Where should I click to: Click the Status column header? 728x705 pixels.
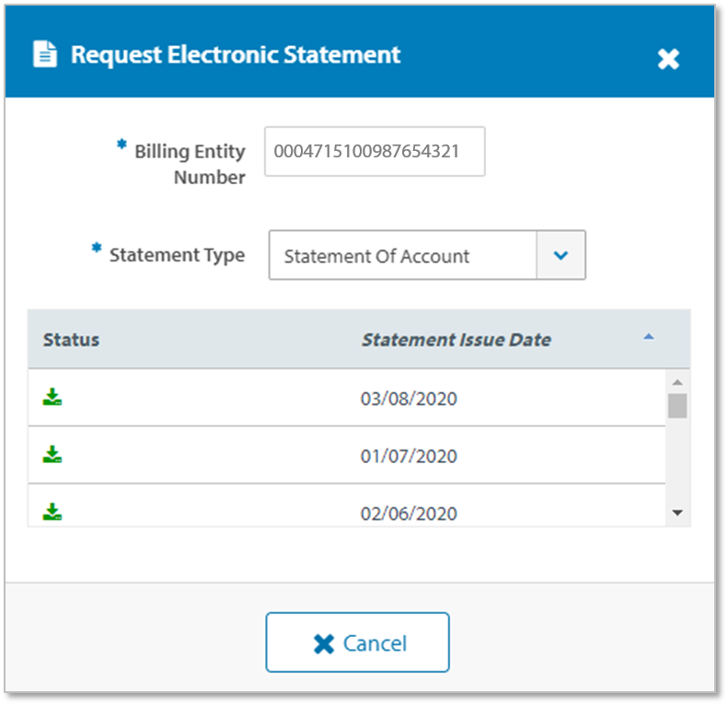tap(71, 340)
